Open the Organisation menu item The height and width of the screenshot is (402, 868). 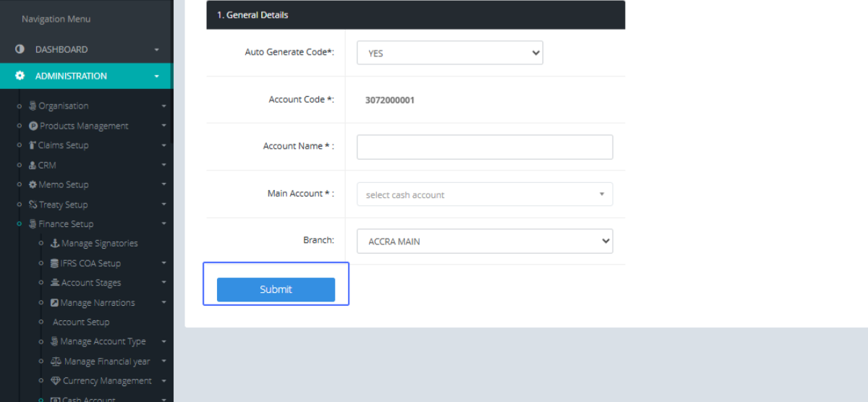pos(63,106)
